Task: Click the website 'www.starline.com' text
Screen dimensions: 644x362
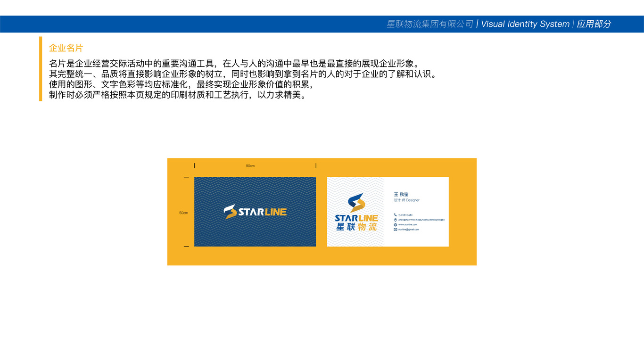Action: [408, 225]
